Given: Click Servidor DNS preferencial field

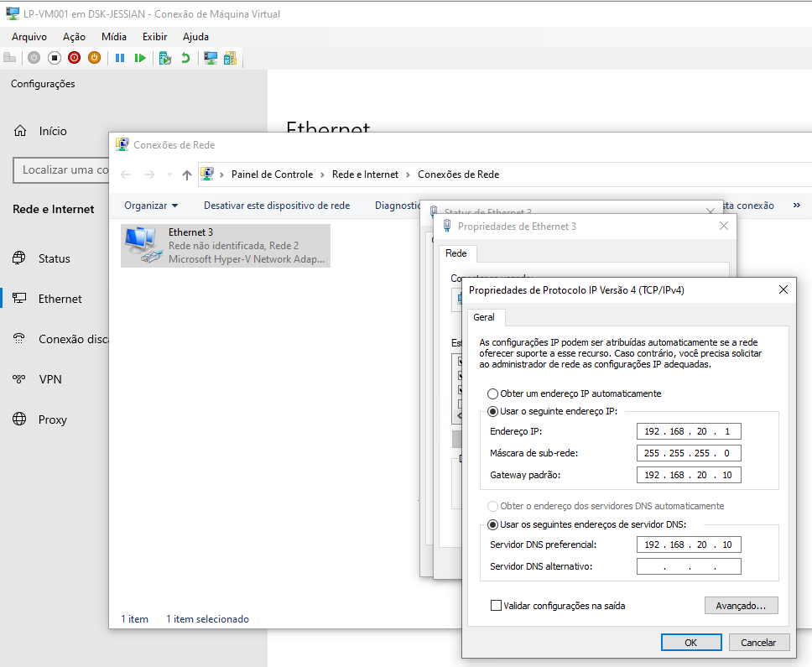Looking at the screenshot, I should (x=689, y=545).
